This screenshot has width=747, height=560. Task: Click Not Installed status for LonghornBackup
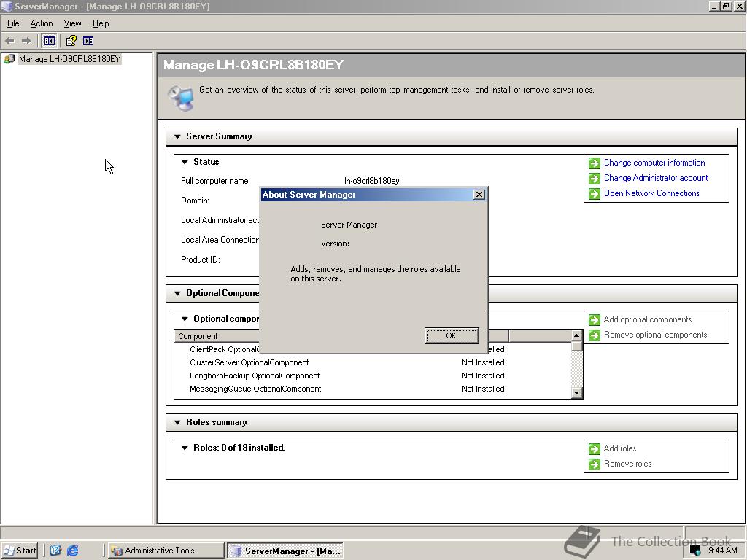483,376
